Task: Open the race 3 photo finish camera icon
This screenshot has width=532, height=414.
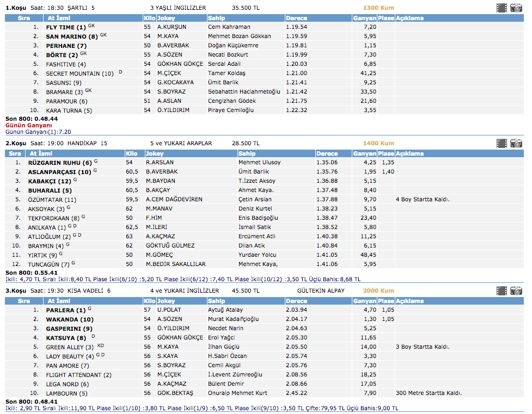Action: coord(516,291)
